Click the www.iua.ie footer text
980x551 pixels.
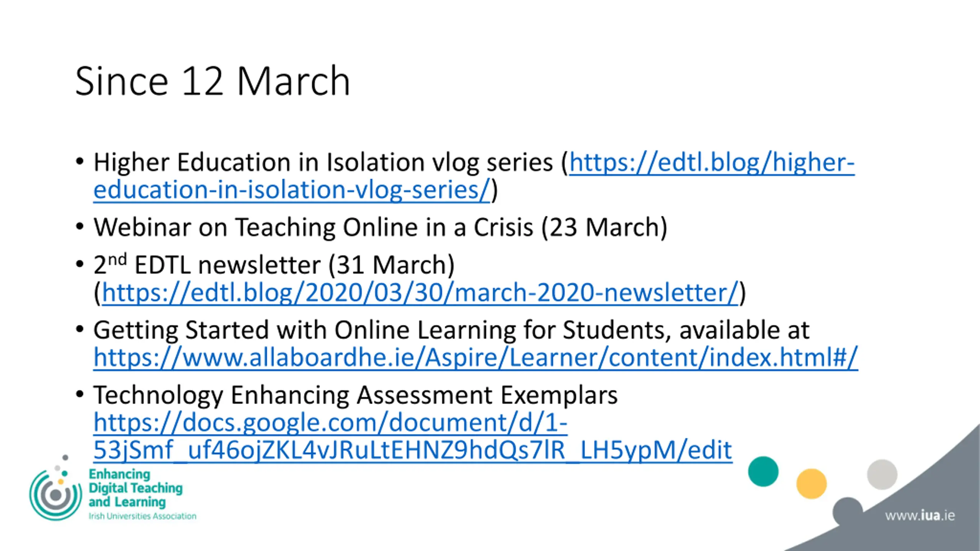click(x=920, y=516)
